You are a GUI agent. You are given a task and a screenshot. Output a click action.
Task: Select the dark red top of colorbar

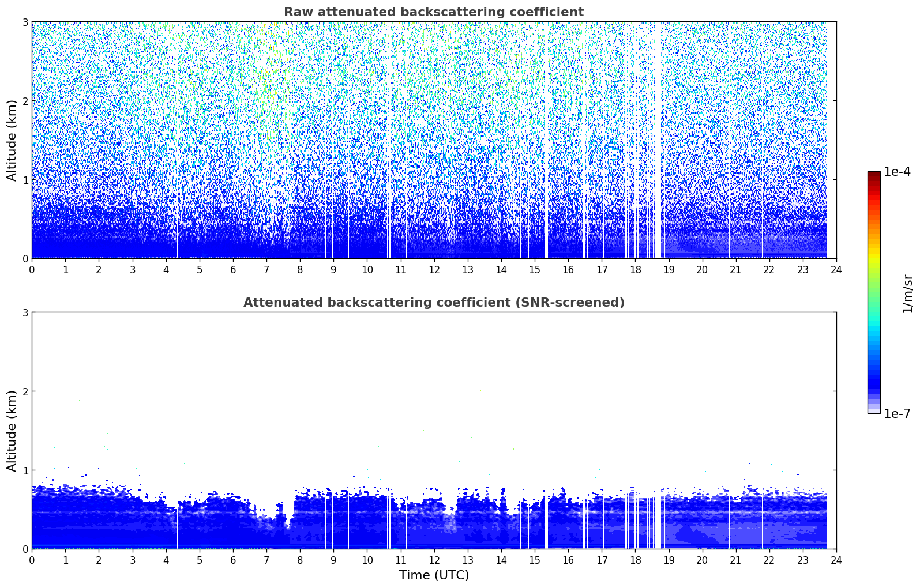coord(873,175)
